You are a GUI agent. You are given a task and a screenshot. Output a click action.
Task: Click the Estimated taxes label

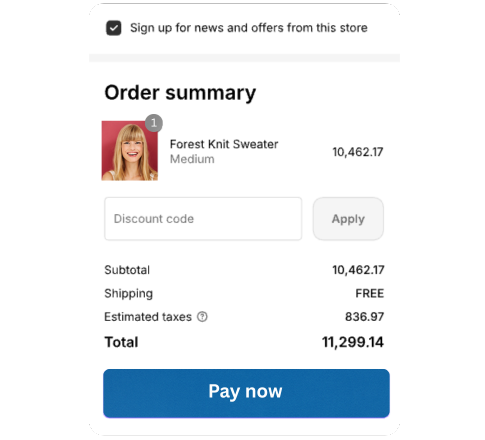(148, 317)
